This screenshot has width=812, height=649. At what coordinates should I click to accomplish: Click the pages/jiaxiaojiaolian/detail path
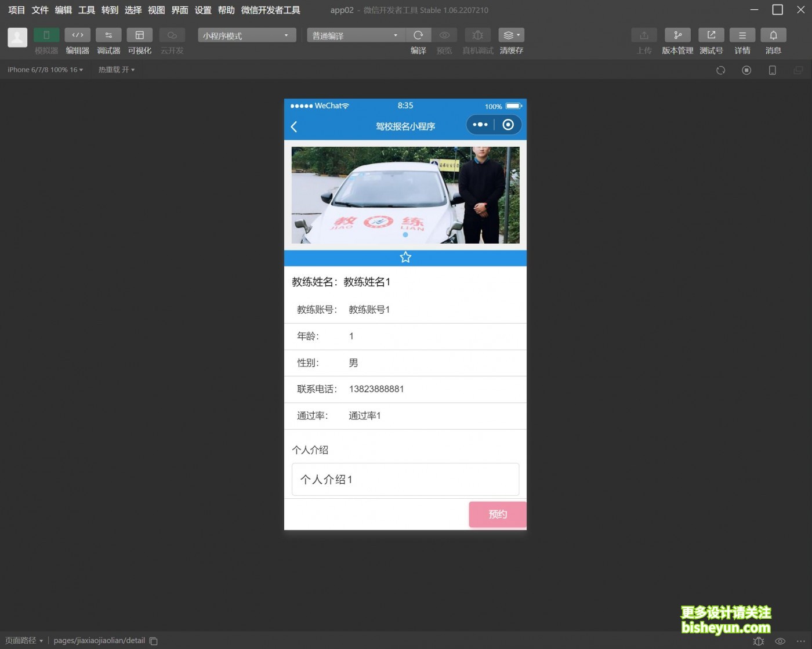coord(99,640)
